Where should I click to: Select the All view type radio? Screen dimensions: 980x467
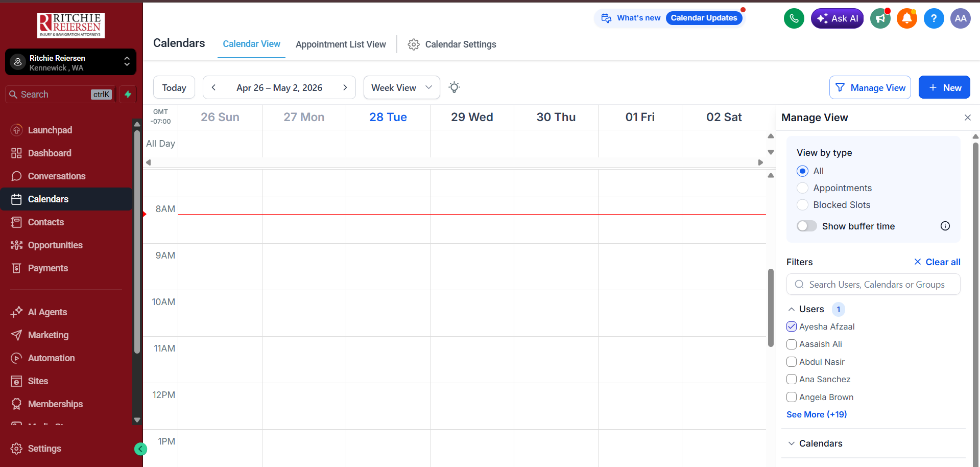(802, 171)
